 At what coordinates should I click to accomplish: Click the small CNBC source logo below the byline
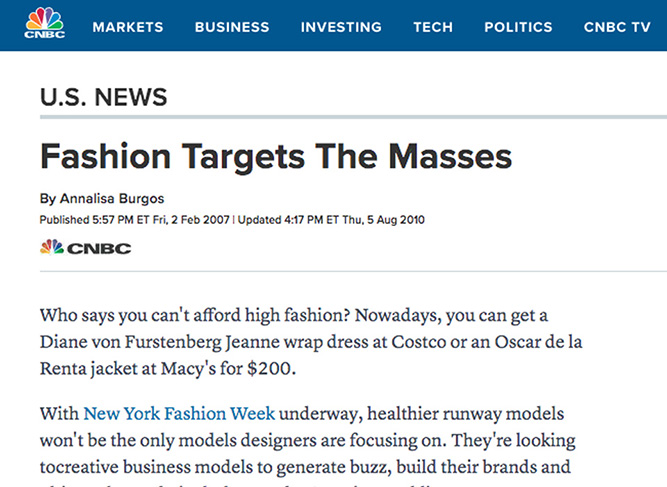coord(86,247)
